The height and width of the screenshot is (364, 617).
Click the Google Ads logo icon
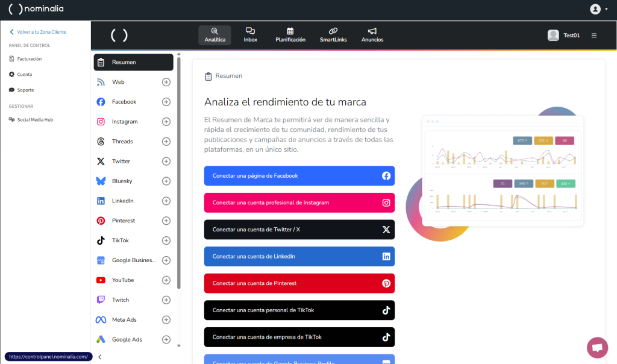tap(101, 339)
